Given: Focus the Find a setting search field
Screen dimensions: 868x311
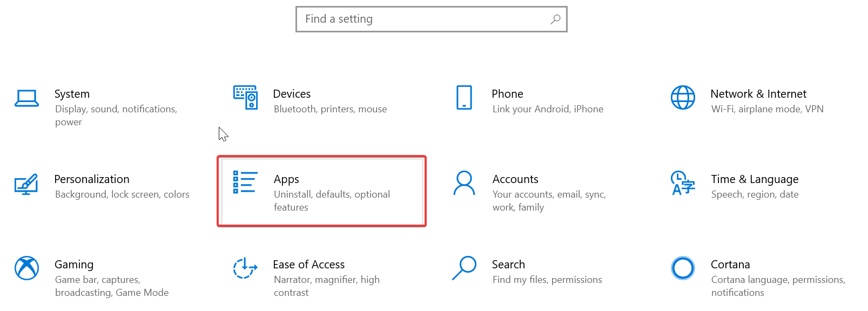Looking at the screenshot, I should (432, 19).
